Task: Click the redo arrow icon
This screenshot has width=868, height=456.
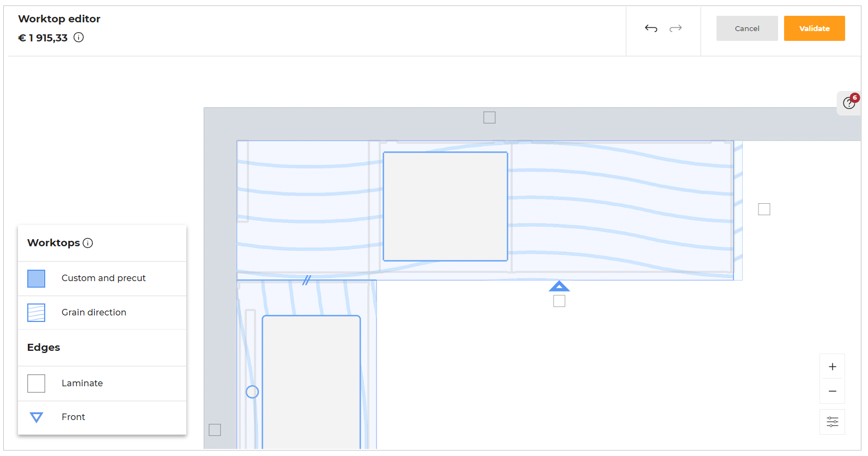Action: (x=676, y=28)
